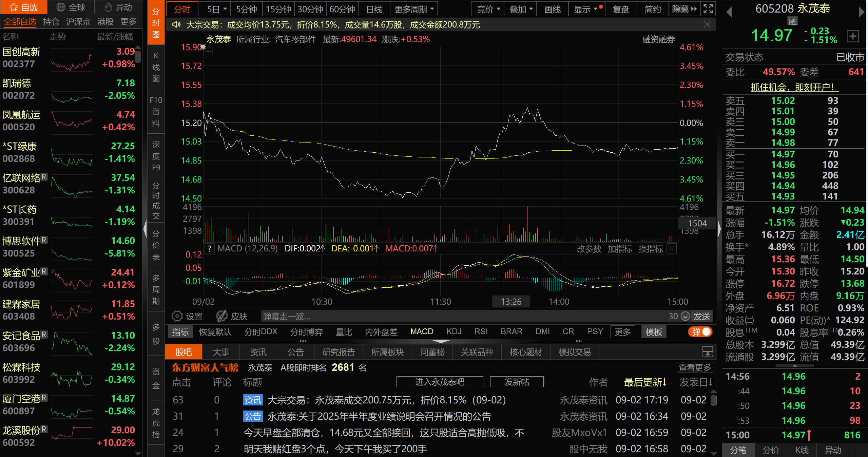Click the 模板 template button
This screenshot has height=457, width=868.
pyautogui.click(x=654, y=332)
